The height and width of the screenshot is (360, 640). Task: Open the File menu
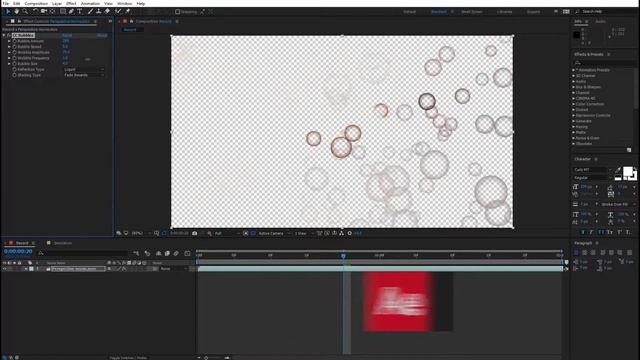6,3
